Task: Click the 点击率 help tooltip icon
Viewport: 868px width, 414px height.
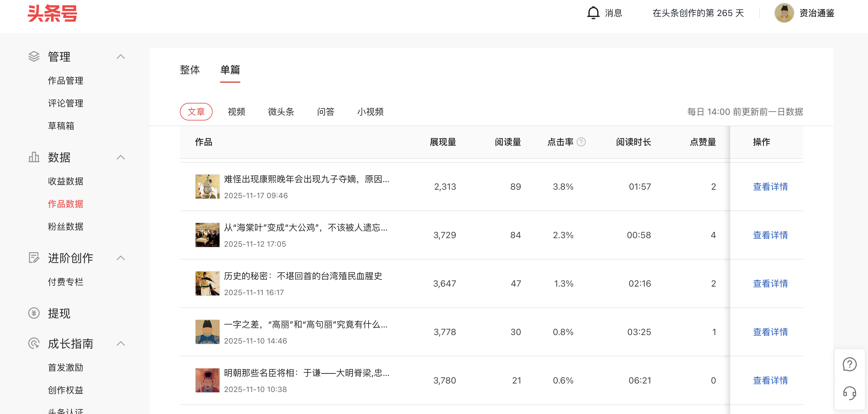Action: tap(581, 142)
